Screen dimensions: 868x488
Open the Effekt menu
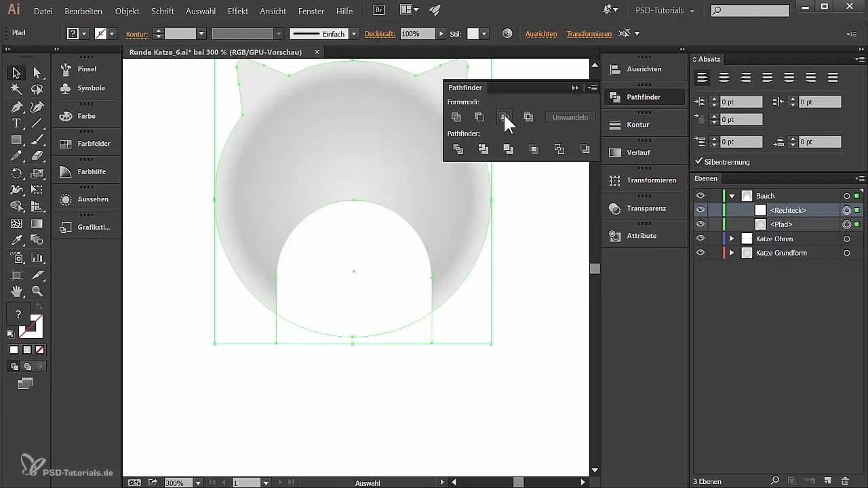pyautogui.click(x=238, y=12)
